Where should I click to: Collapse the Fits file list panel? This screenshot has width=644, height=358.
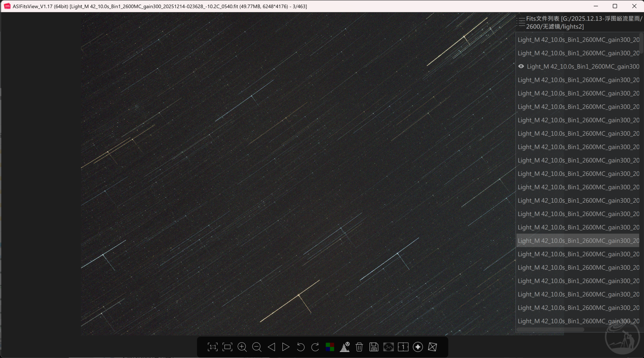[x=521, y=22]
